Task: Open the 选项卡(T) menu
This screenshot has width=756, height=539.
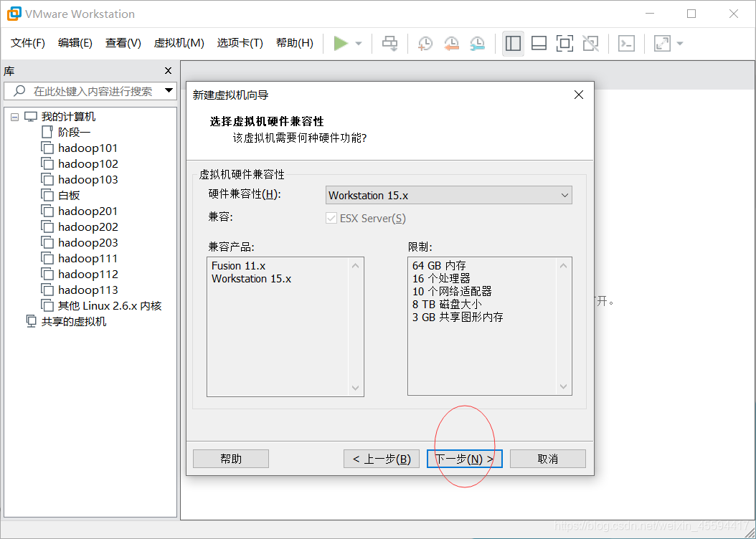Action: pos(240,43)
